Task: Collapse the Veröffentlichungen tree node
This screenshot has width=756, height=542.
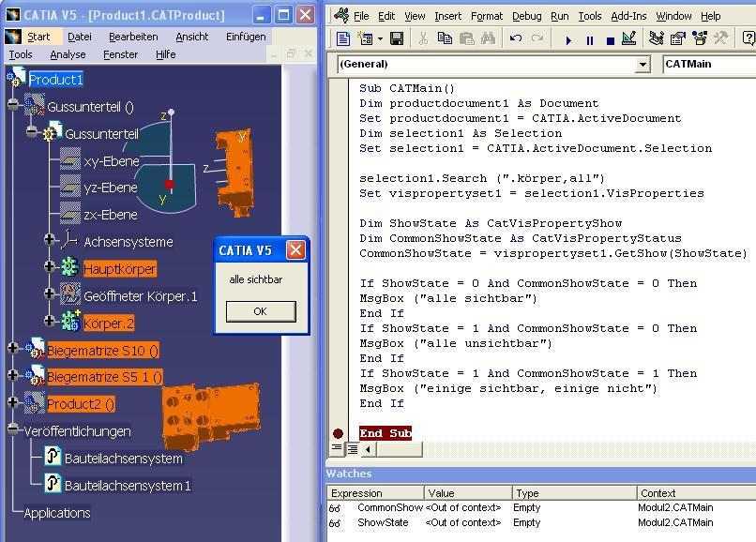Action: coord(12,429)
